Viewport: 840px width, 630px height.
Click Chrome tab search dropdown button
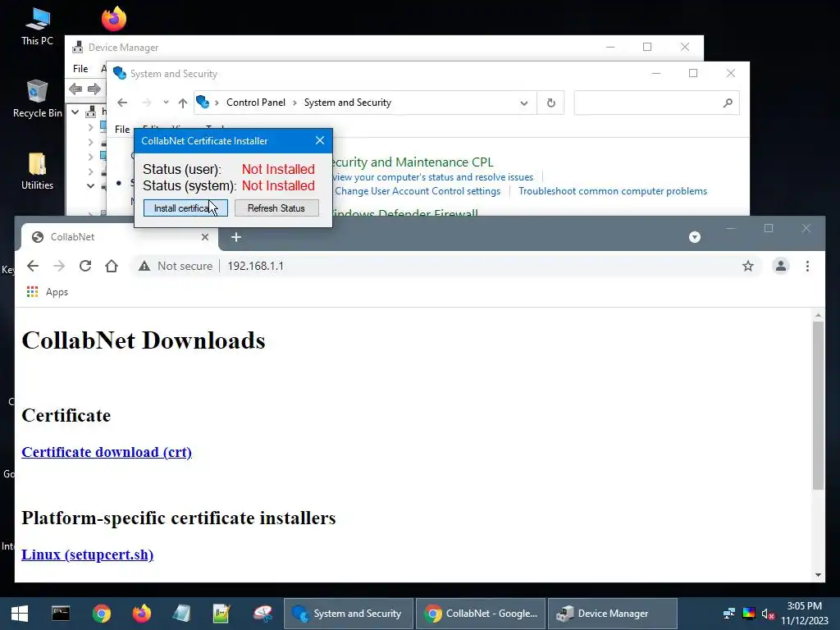pos(695,237)
